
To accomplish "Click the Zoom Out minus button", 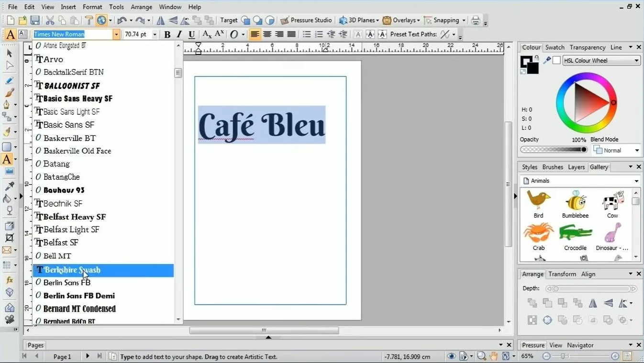I will 546,356.
